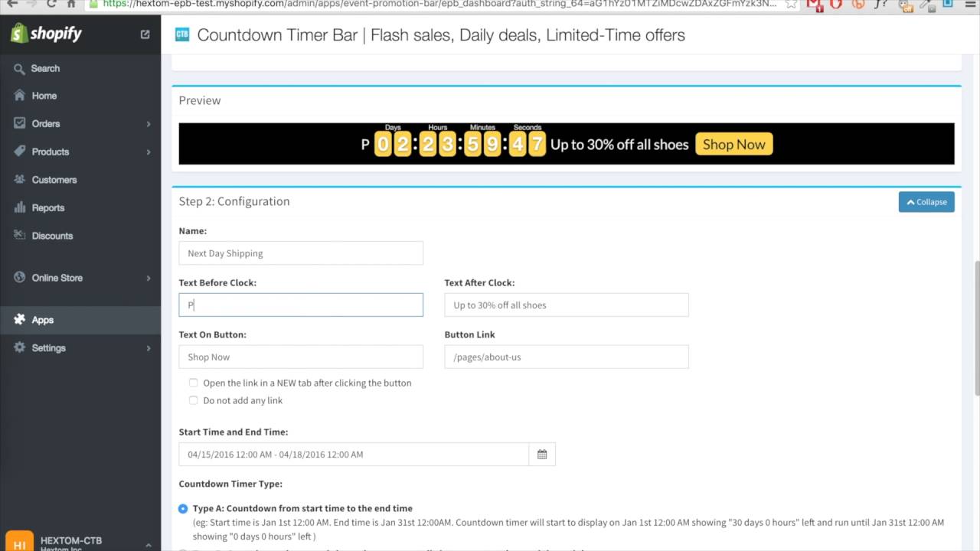Viewport: 980px width, 551px height.
Task: Click the Start and End Time field
Action: pyautogui.click(x=354, y=455)
